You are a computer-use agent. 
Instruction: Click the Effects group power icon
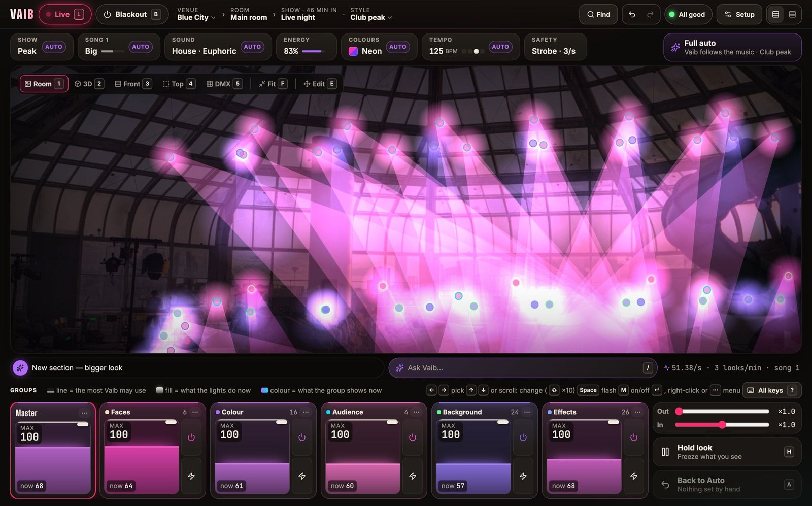[x=634, y=437]
